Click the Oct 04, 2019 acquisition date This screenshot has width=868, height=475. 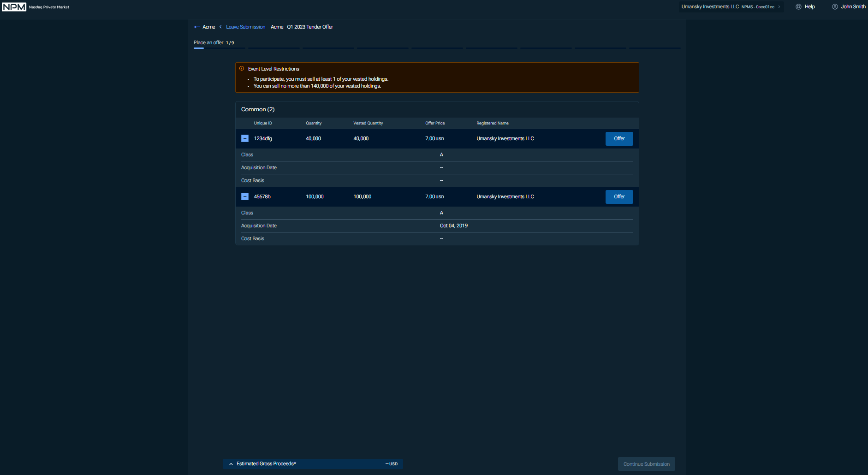pos(454,226)
